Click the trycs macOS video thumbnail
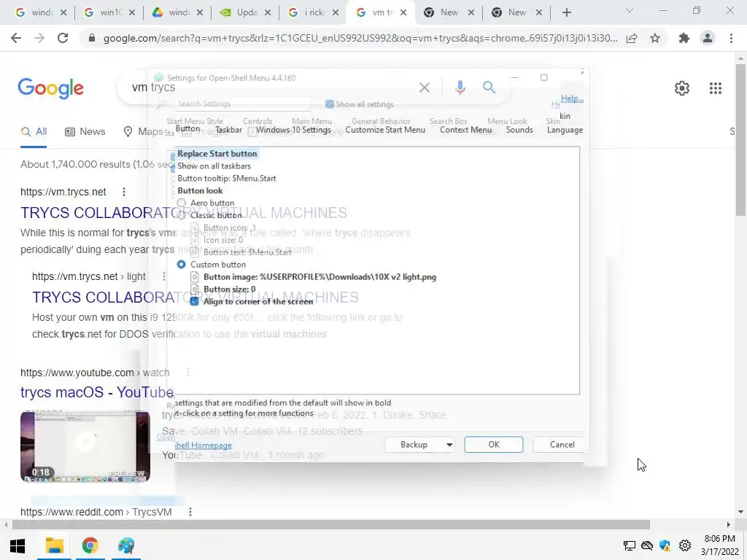The width and height of the screenshot is (747, 560). (85, 447)
